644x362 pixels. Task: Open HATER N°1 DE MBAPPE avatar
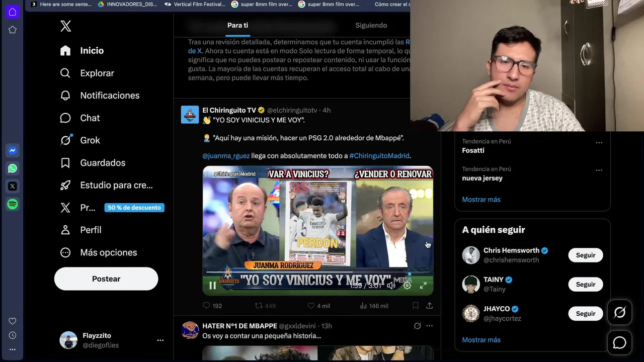point(190,330)
